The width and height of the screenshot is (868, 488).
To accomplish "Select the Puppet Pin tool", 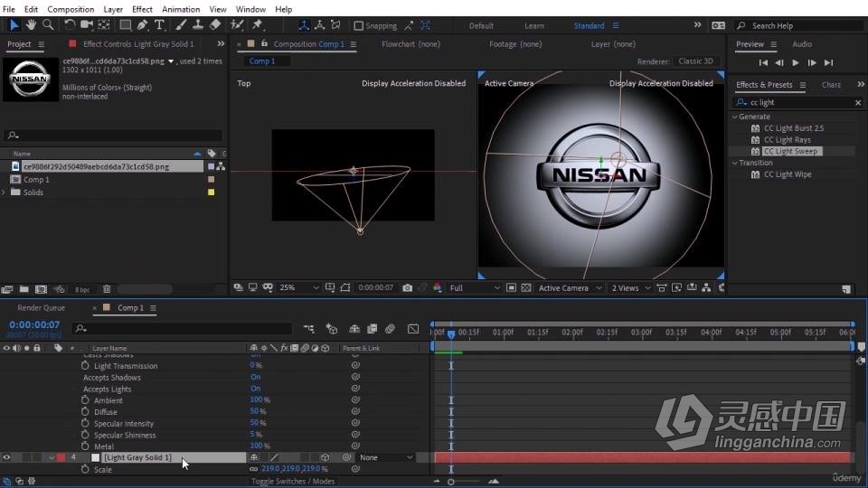I will [x=257, y=25].
